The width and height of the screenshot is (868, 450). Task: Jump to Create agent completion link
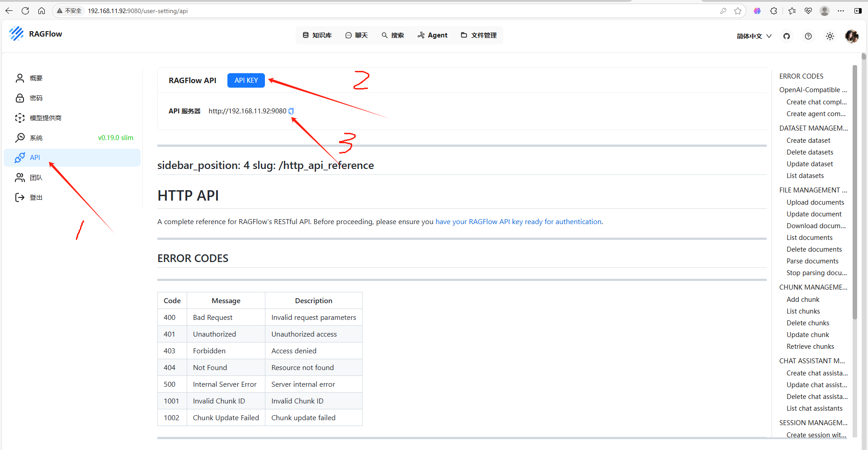coord(816,114)
